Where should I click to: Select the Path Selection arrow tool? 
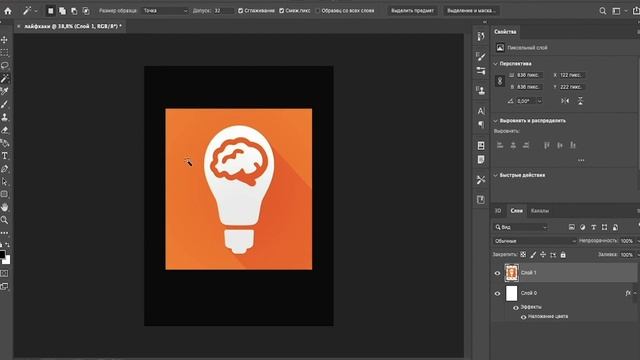click(x=4, y=182)
